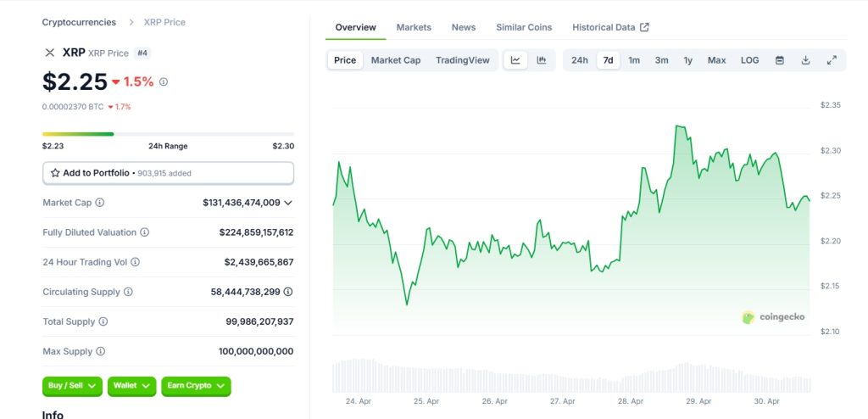Click the $131,436,474,009 market cap value
The image size is (868, 419).
[x=242, y=203]
